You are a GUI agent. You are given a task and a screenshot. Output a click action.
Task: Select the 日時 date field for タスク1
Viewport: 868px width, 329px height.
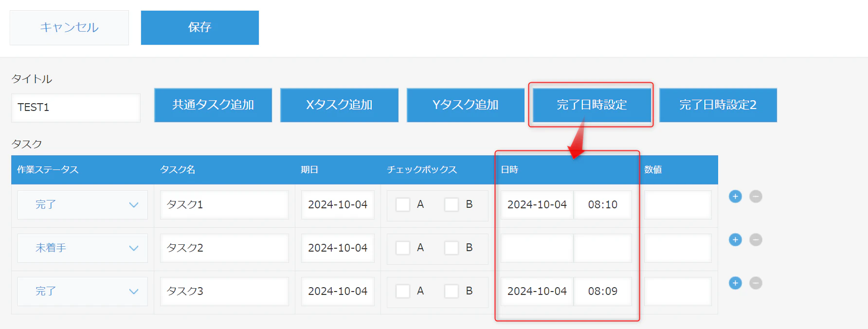[537, 205]
